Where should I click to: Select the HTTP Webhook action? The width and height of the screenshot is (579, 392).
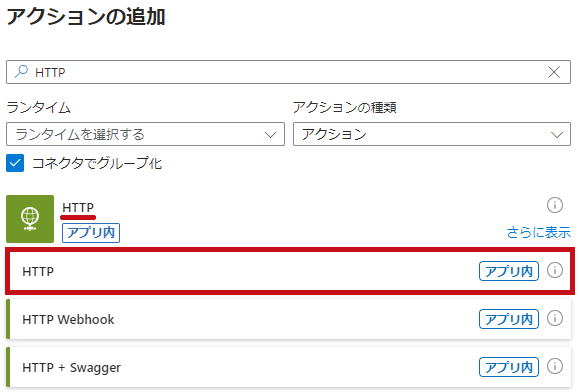(289, 319)
